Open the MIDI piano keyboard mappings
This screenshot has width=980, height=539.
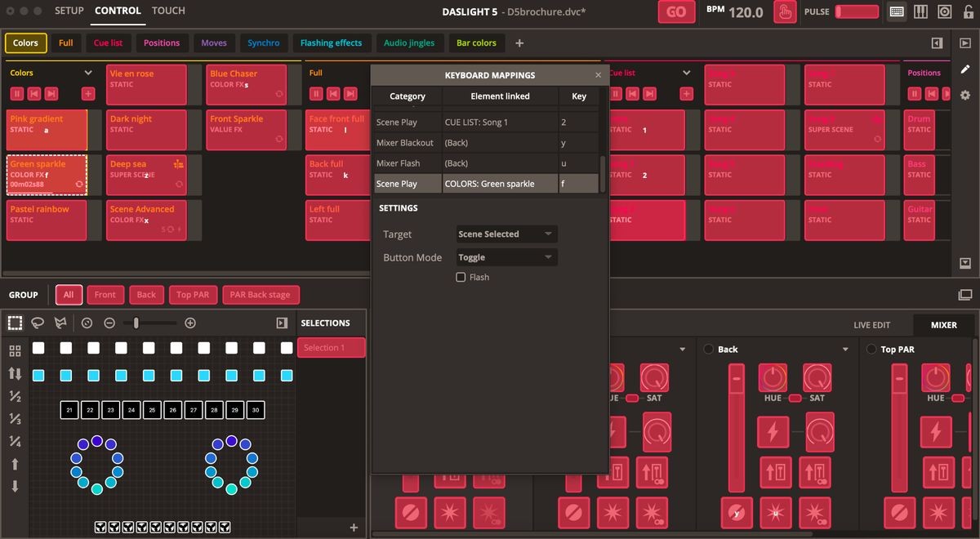pos(920,12)
